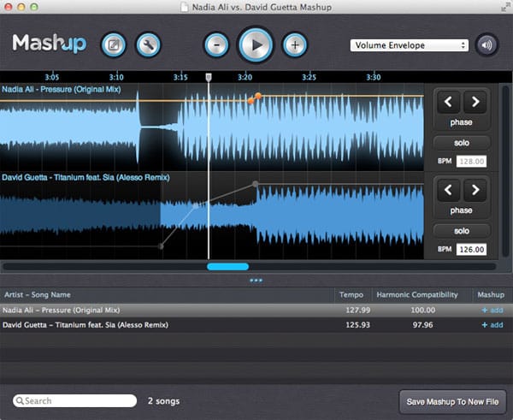This screenshot has height=420, width=513.
Task: Mute audio with the speaker button
Action: (487, 44)
